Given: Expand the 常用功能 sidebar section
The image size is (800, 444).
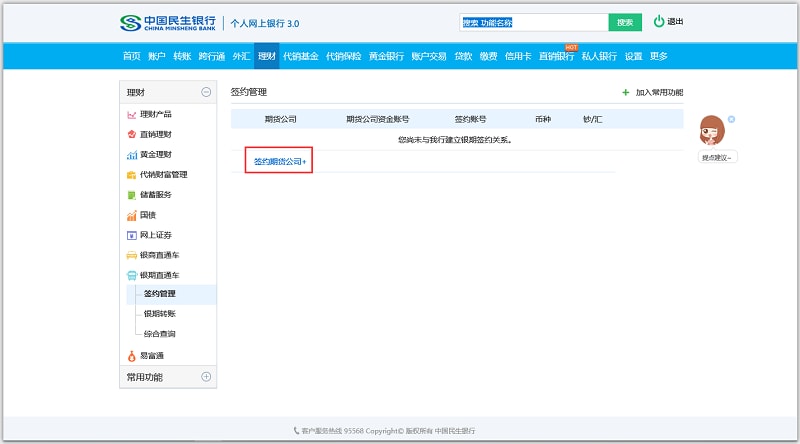Looking at the screenshot, I should (x=206, y=377).
